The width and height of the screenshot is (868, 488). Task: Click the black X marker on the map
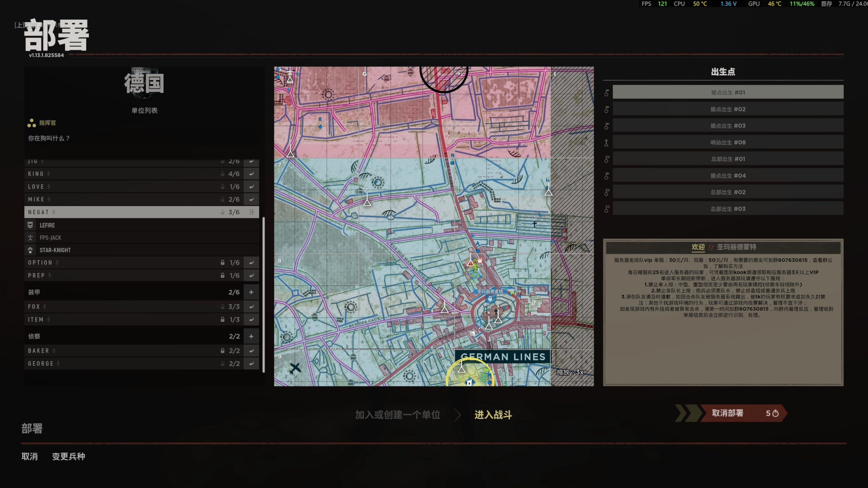click(295, 368)
